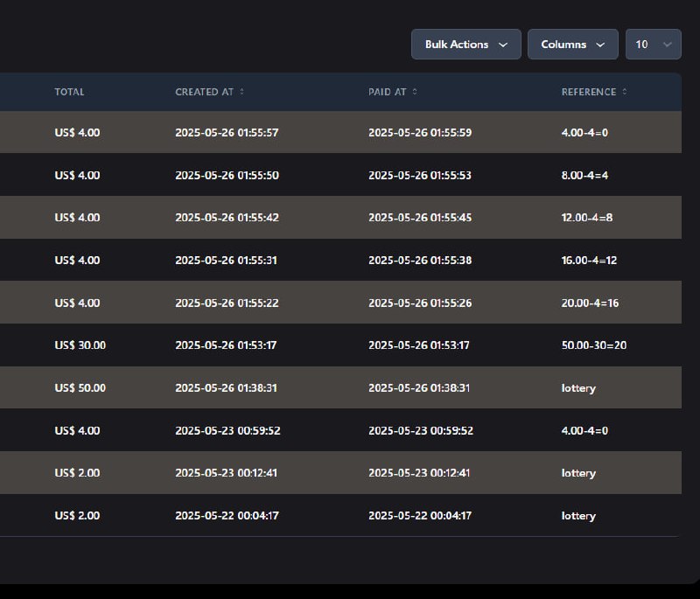Click the Created At timestamp 2025-05-22 00:04:17
This screenshot has height=599, width=700.
click(x=227, y=516)
